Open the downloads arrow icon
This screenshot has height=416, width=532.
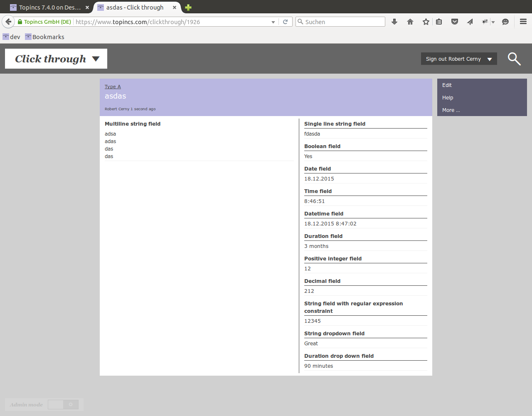[394, 22]
